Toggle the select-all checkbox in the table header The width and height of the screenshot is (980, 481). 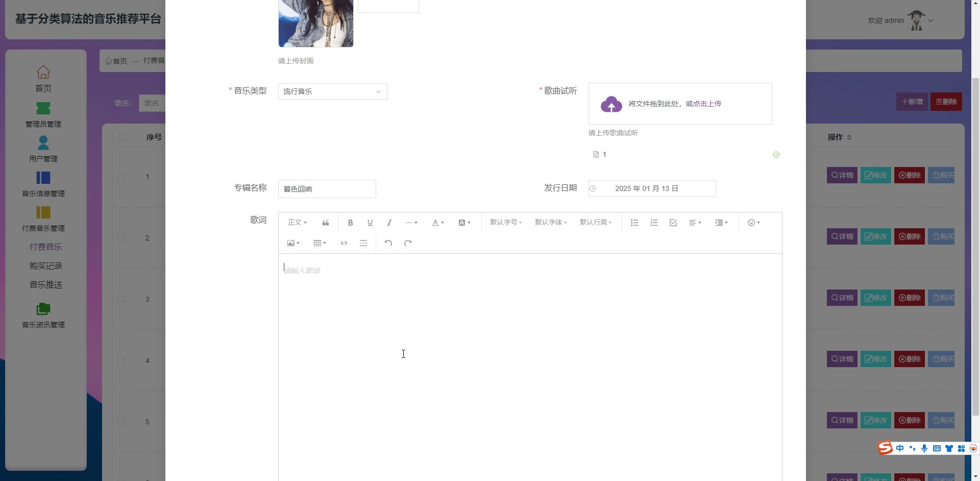121,137
